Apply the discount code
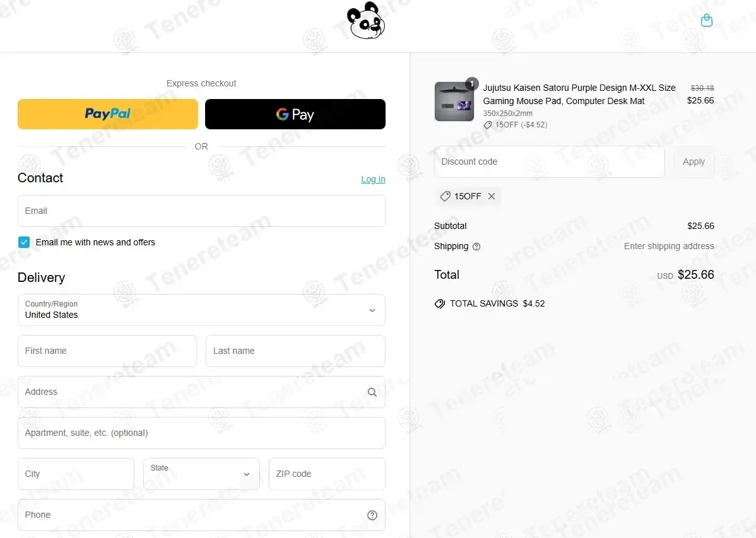 pyautogui.click(x=694, y=161)
